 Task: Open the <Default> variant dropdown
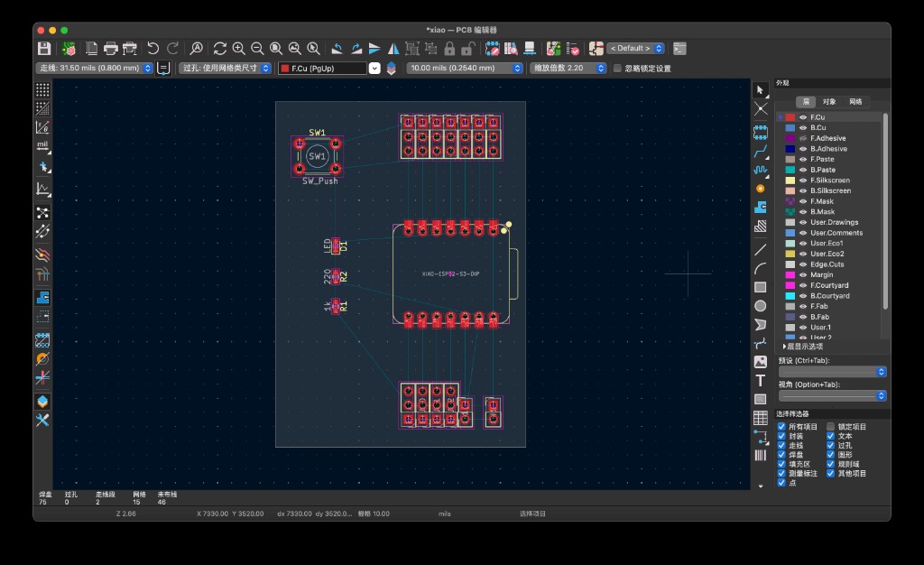(x=635, y=49)
